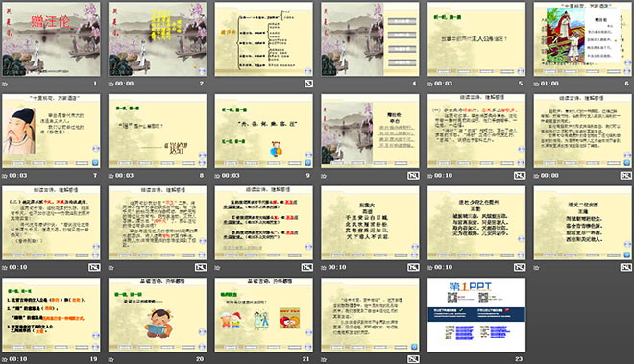Select the last slide in the second row
The height and width of the screenshot is (364, 634).
pyautogui.click(x=583, y=131)
